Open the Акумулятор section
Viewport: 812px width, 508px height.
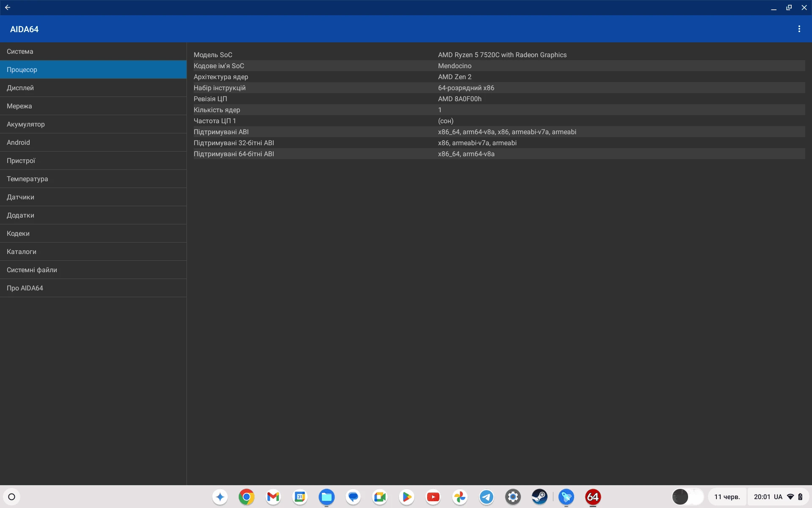[x=93, y=124]
